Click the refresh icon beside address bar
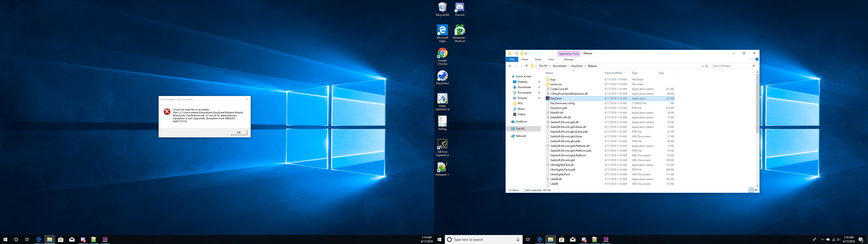Screen dimensions: 868x244 click(707, 66)
